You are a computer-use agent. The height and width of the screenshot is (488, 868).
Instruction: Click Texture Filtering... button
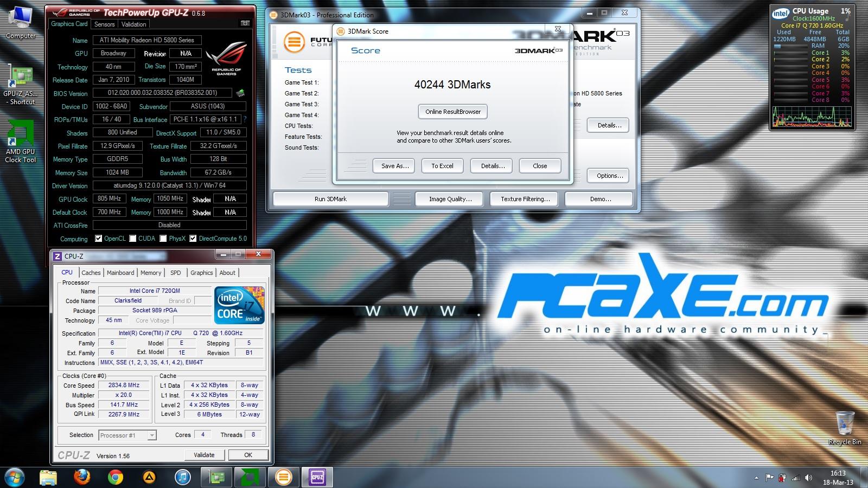tap(525, 199)
